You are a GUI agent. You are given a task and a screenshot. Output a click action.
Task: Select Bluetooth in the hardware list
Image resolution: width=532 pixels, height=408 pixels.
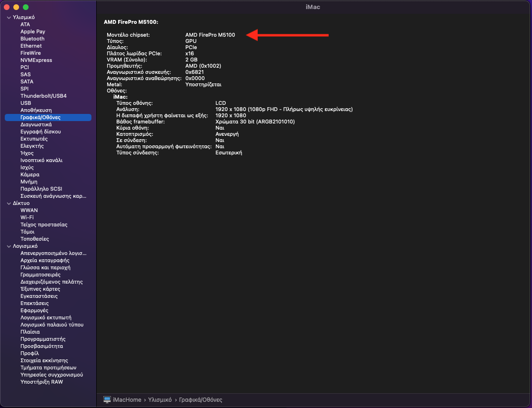pyautogui.click(x=32, y=39)
